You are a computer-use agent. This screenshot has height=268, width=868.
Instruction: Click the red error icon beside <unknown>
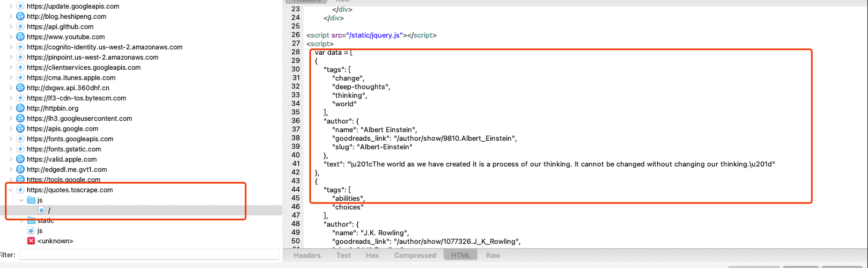[31, 241]
